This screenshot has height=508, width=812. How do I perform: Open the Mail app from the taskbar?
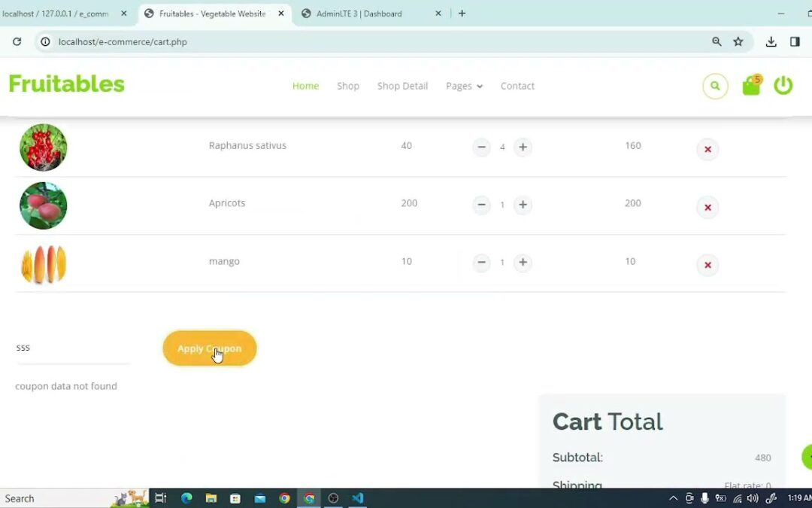pos(260,498)
